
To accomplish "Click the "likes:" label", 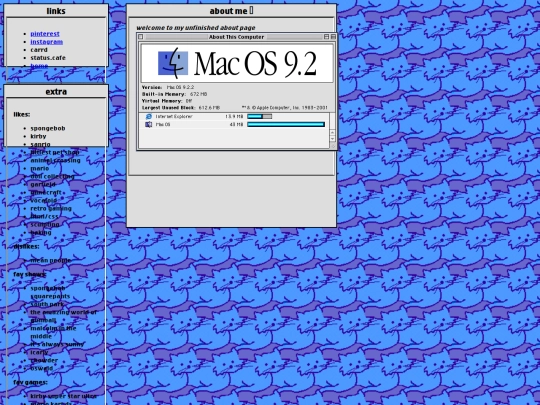I will [x=22, y=114].
